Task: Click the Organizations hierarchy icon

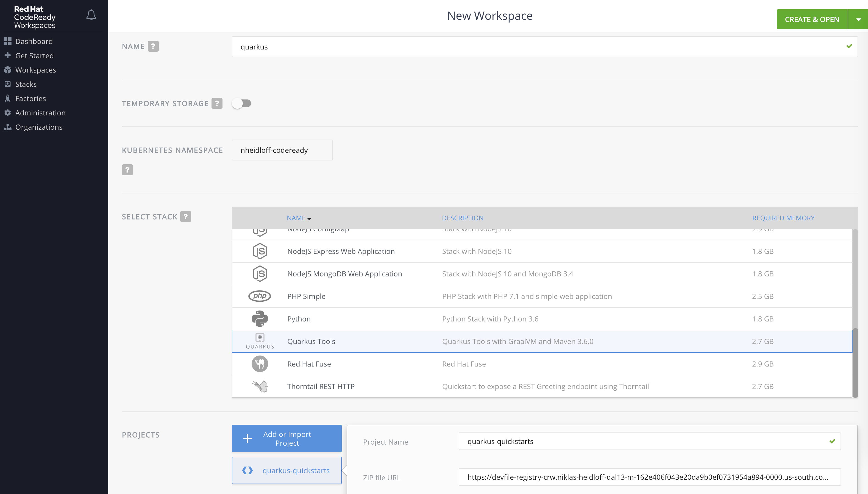Action: 7,127
